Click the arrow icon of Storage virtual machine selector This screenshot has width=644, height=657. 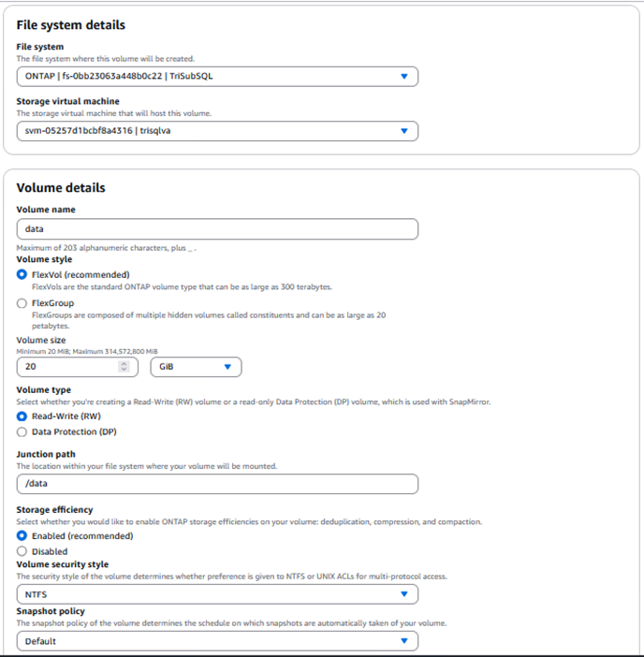[404, 131]
